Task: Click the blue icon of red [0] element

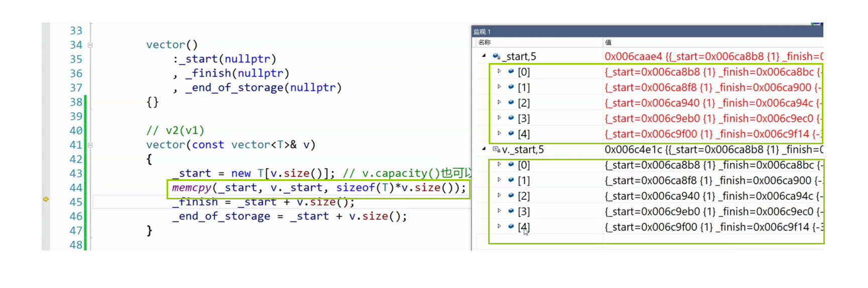Action: click(511, 72)
